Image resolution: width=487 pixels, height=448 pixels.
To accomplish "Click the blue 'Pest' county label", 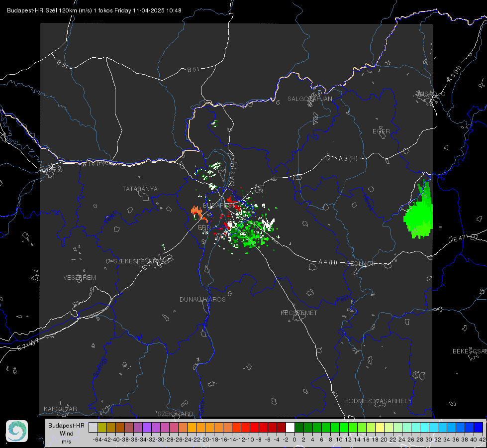I will (x=342, y=300).
